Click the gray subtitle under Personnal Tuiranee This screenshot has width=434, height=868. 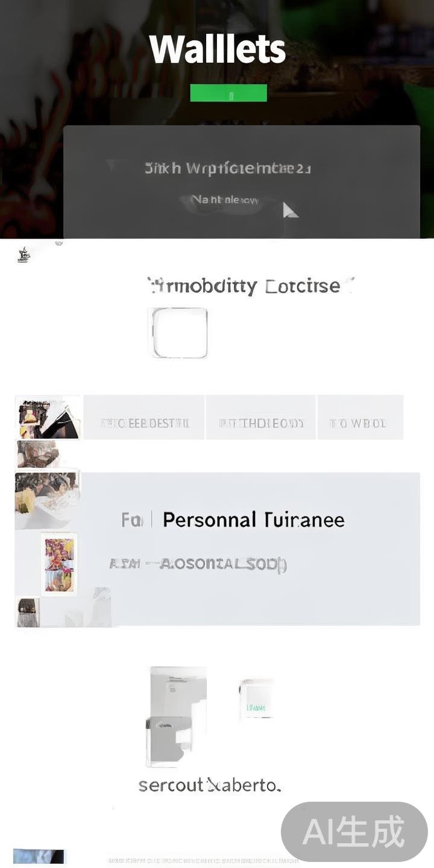coord(198,564)
